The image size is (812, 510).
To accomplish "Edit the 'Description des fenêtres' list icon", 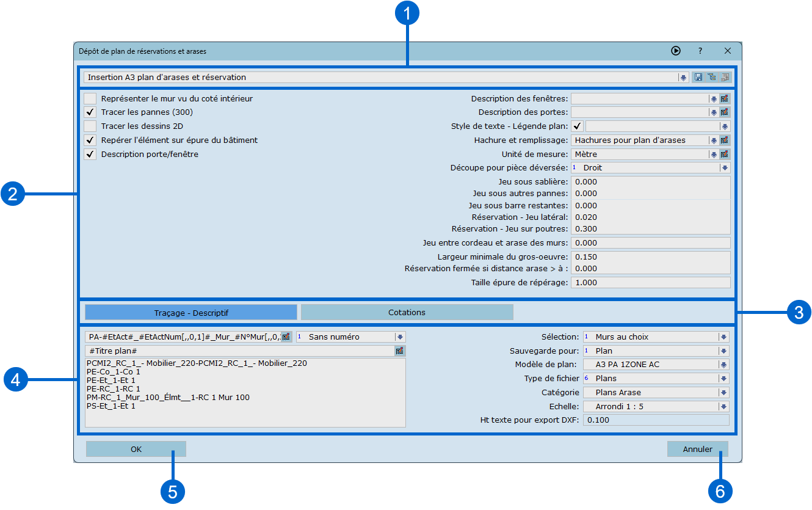I will 725,98.
